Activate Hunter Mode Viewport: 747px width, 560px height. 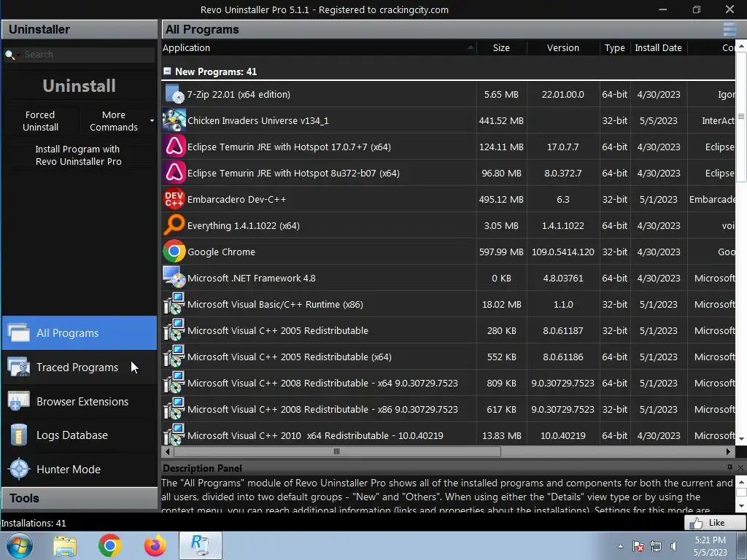pyautogui.click(x=80, y=469)
